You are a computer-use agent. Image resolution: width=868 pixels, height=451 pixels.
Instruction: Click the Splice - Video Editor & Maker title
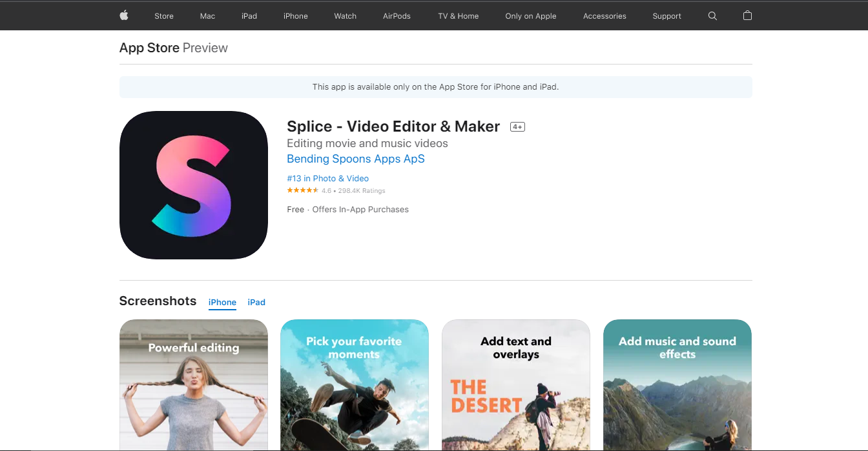393,126
